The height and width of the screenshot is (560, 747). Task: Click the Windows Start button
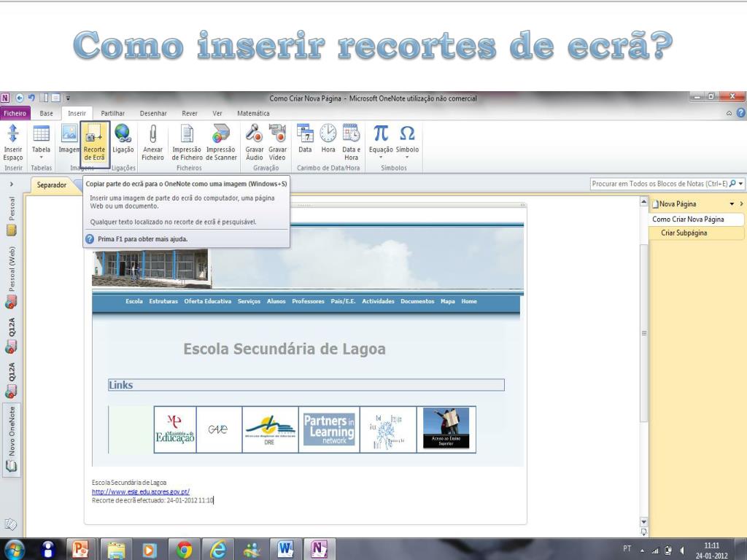click(x=15, y=550)
